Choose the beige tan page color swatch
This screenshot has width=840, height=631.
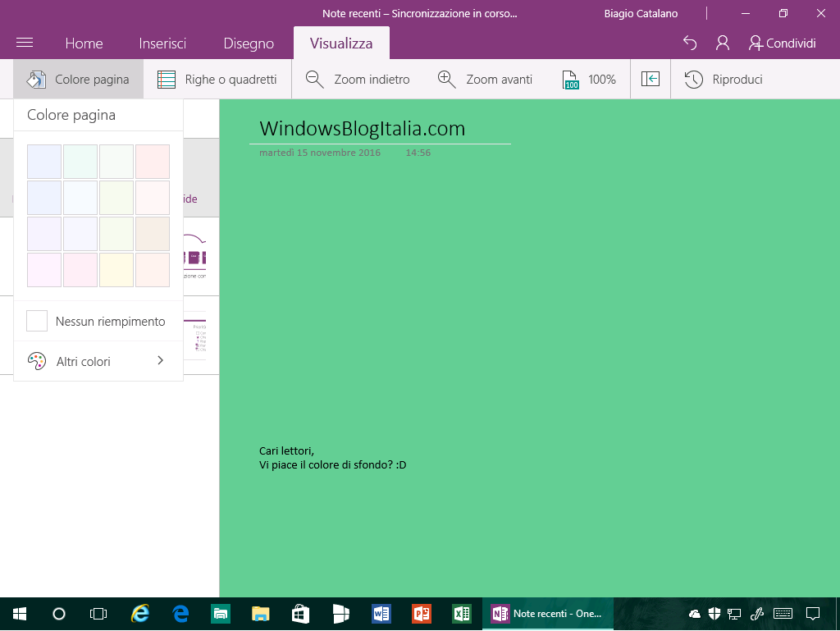(x=153, y=234)
